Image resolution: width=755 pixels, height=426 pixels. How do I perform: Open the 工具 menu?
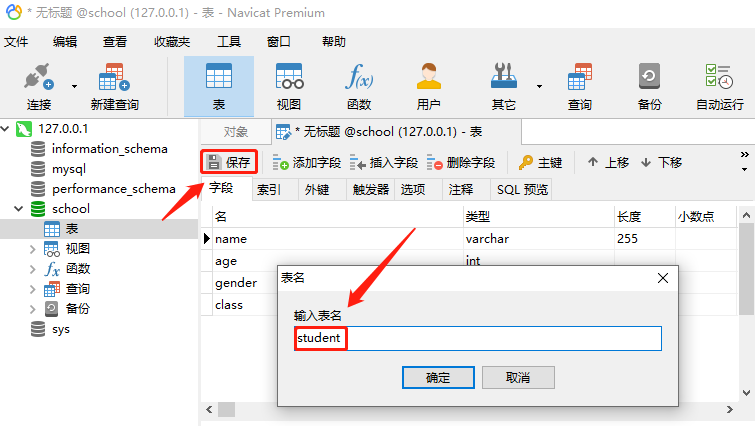229,42
